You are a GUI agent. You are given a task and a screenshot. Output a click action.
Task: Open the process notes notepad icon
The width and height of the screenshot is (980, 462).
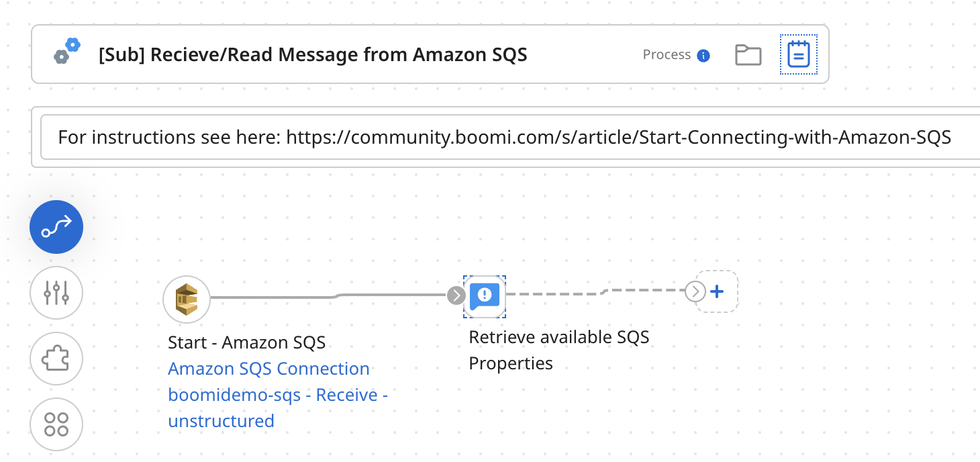pyautogui.click(x=798, y=55)
